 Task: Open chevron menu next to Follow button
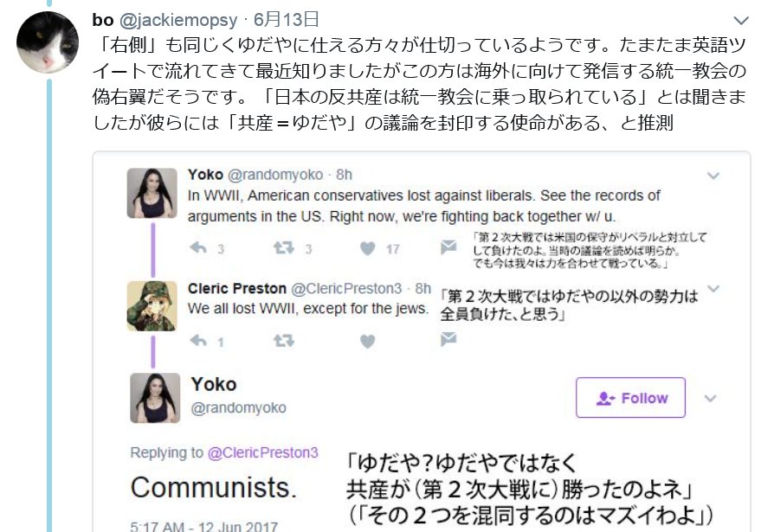click(x=710, y=399)
